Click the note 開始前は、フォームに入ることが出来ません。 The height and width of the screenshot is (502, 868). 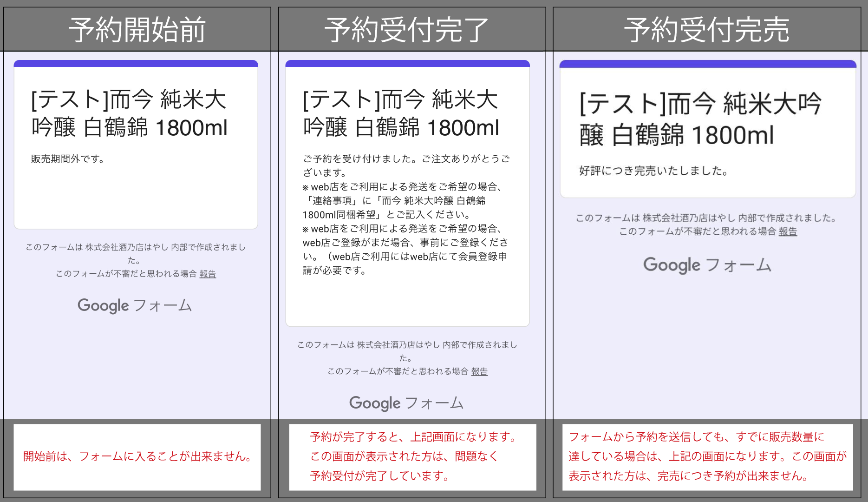(138, 456)
